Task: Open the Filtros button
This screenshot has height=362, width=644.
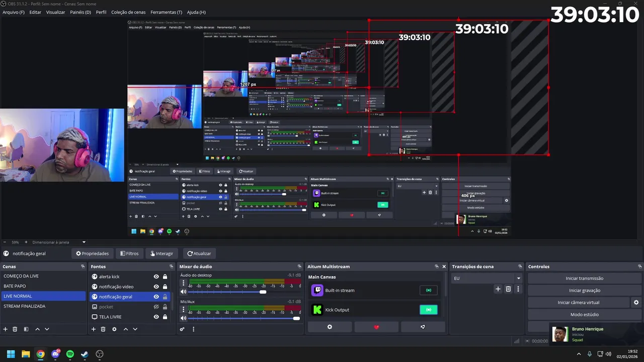Action: coord(129,253)
